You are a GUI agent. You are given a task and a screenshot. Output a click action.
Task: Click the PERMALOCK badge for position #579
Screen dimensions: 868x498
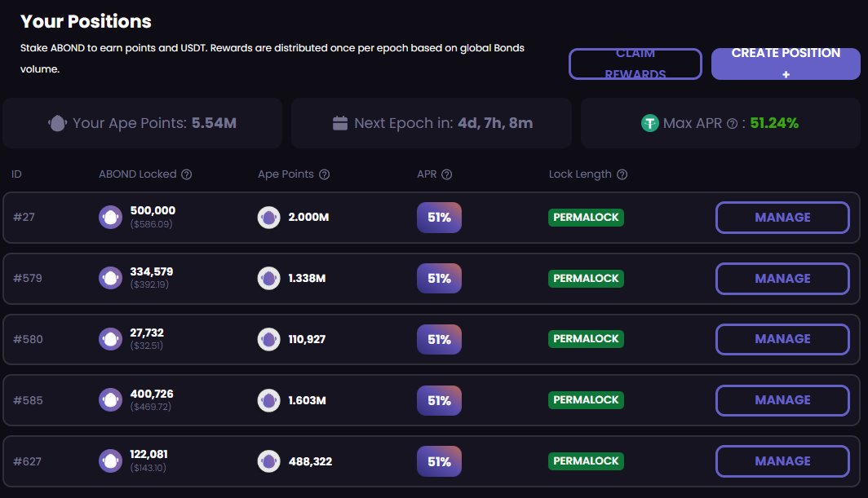point(586,278)
